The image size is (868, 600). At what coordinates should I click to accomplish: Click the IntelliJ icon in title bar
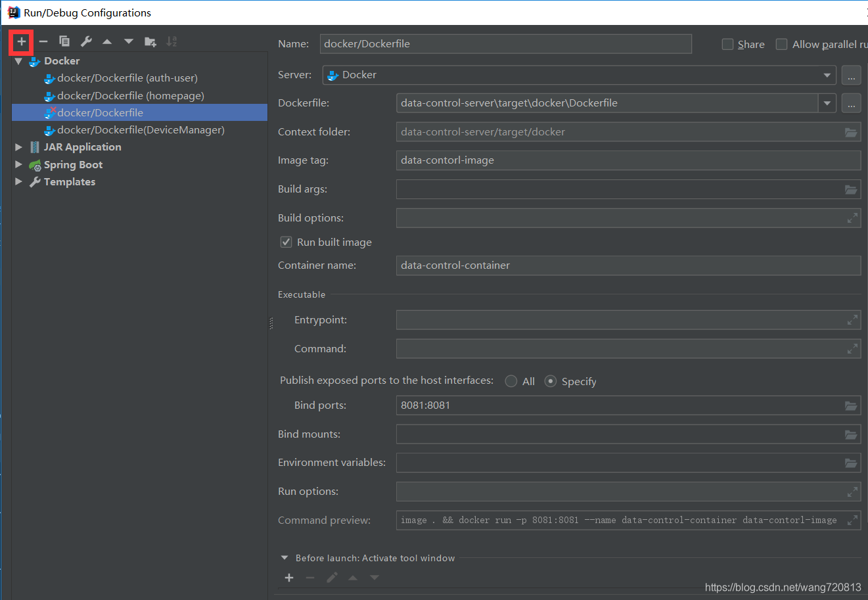click(13, 12)
